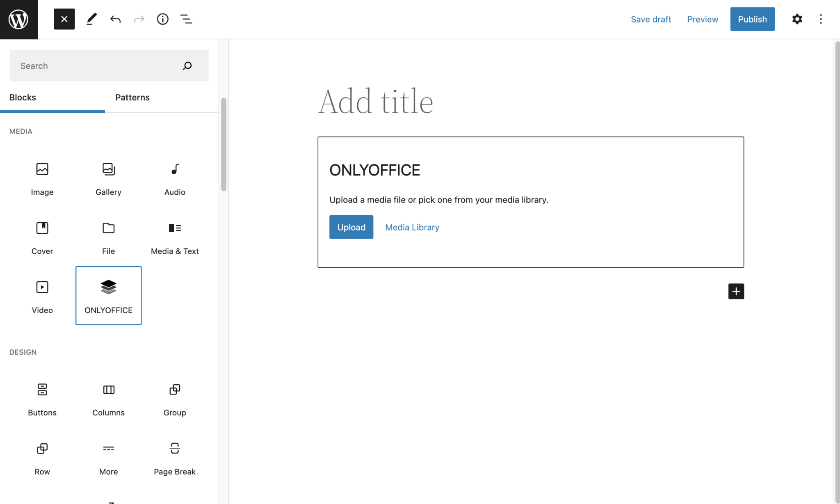Switch to the Patterns tab
The height and width of the screenshot is (504, 840).
(x=132, y=97)
